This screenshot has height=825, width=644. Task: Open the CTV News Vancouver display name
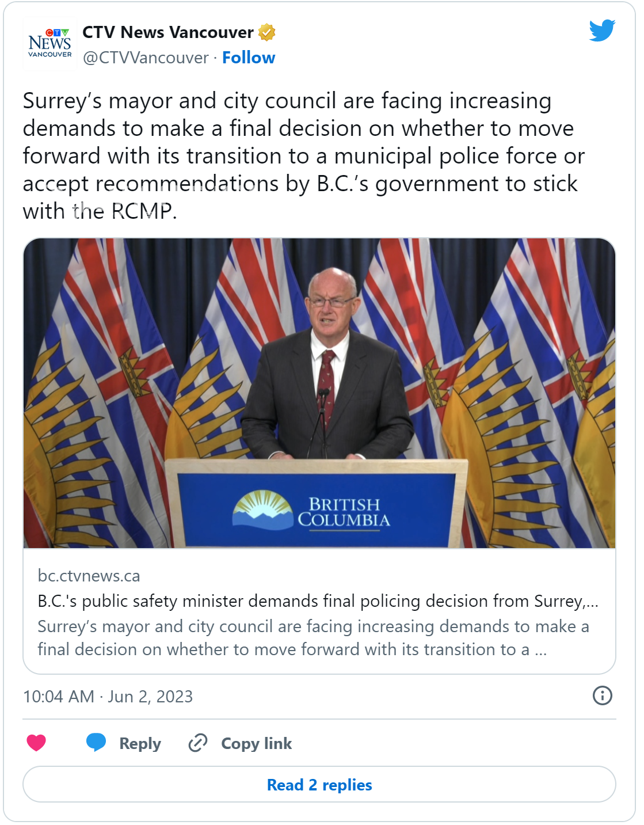coord(168,32)
